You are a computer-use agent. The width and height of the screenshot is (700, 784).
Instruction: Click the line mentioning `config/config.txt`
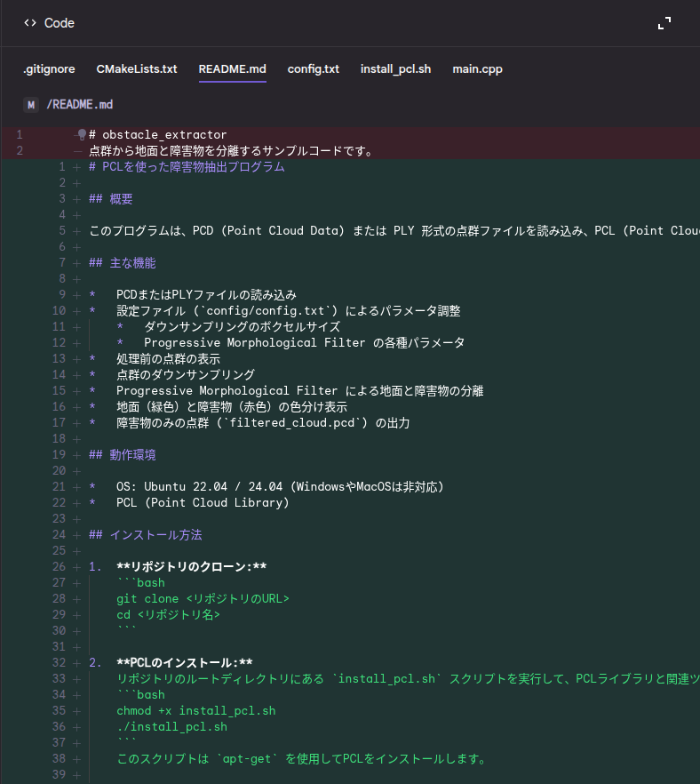coord(289,311)
